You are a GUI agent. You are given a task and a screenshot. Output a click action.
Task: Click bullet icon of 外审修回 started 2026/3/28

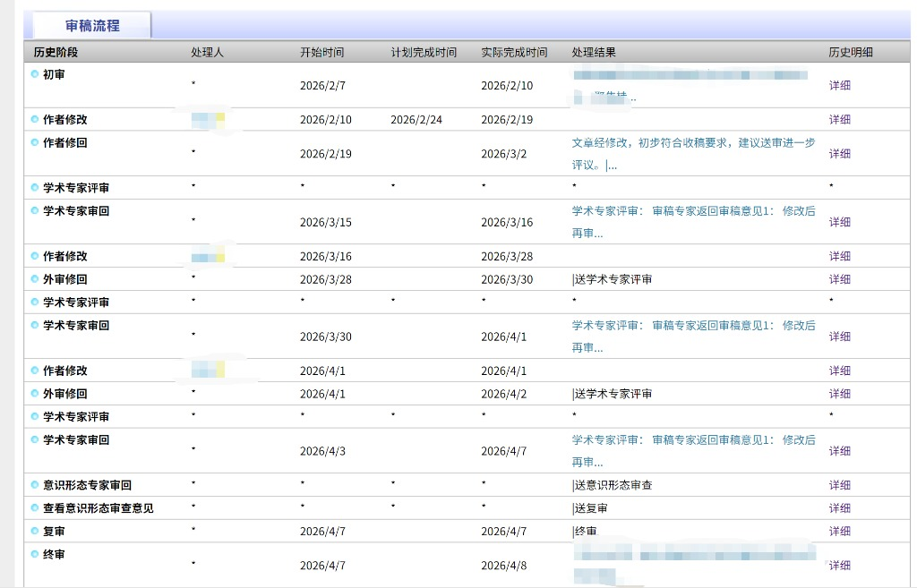pos(35,279)
